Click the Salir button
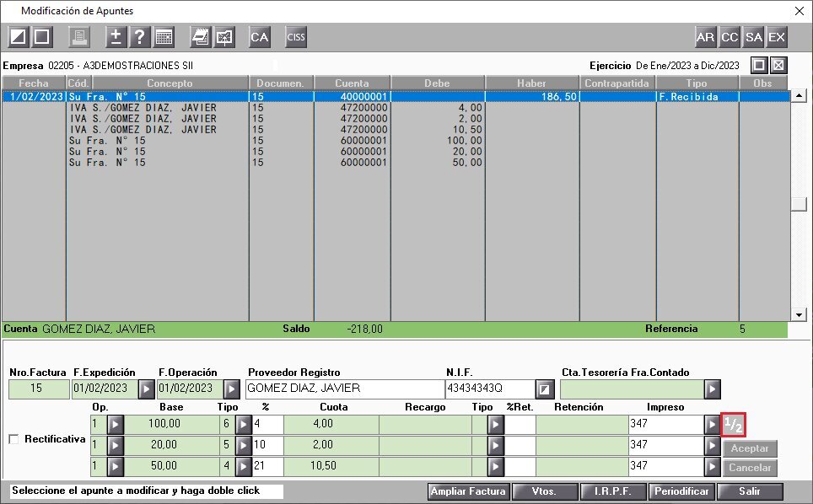Viewport: 813px width, 504px height. click(x=750, y=491)
